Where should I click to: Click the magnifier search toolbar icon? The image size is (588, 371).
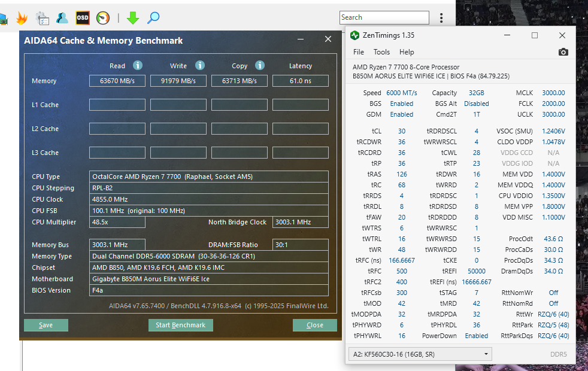tap(153, 17)
